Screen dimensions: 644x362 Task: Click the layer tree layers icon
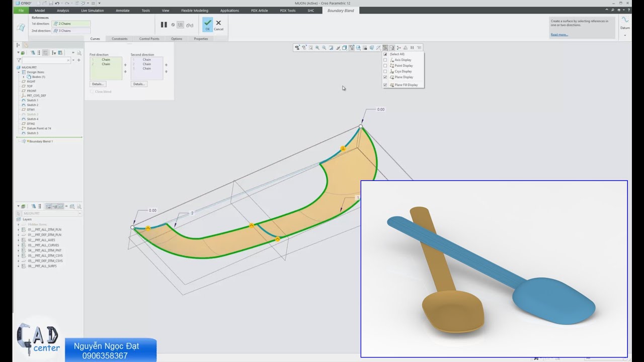tap(23, 206)
